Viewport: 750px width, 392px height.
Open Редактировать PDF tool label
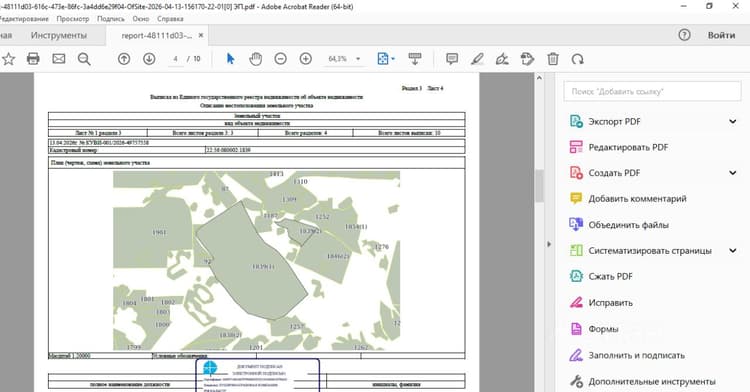pos(628,147)
